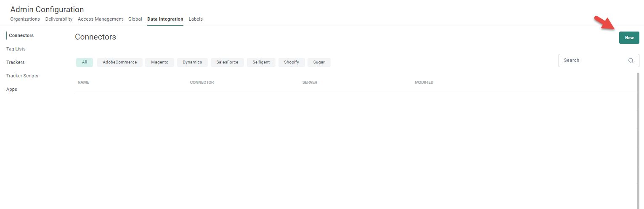Image resolution: width=644 pixels, height=209 pixels.
Task: Click into the Search connectors field
Action: click(x=593, y=61)
